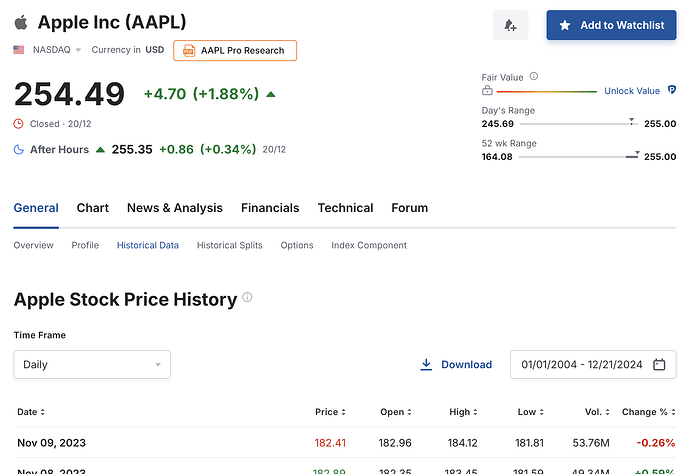Screen dimensions: 690x474
Task: Select the Historical Data sub-tab
Action: pos(148,245)
